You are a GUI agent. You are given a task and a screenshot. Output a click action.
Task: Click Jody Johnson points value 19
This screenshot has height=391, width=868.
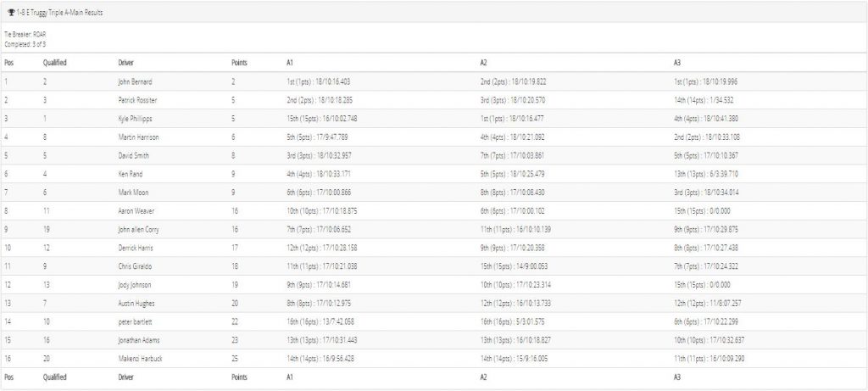(235, 285)
